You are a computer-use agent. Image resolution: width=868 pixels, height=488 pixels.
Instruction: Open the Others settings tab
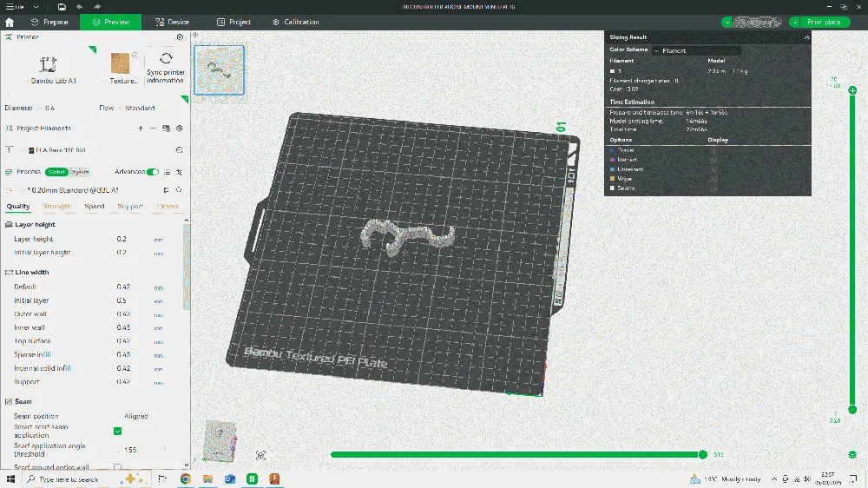(168, 207)
